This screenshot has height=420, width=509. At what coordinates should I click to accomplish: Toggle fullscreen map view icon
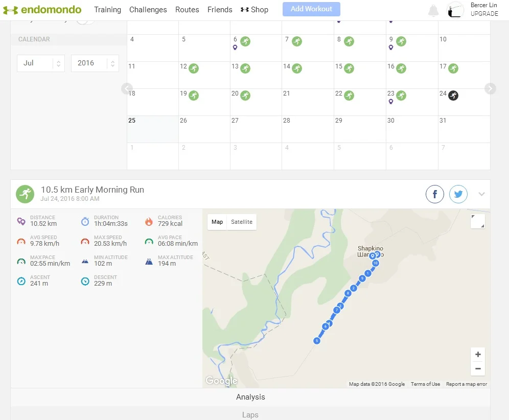[477, 221]
